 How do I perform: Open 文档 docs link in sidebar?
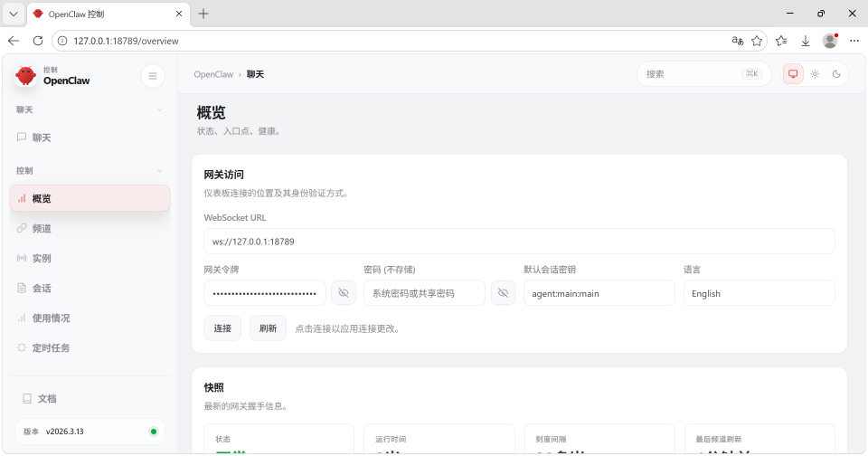tap(90, 398)
